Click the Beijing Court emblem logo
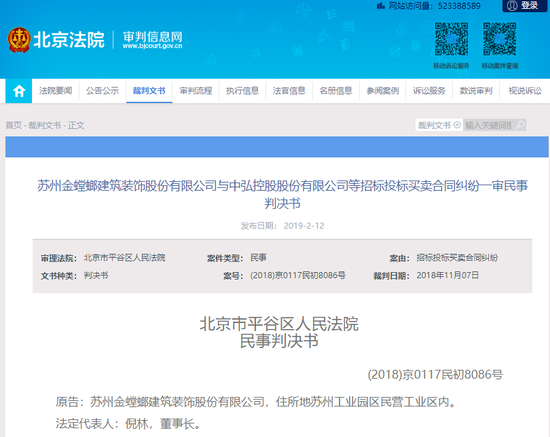The height and width of the screenshot is (437, 550). pyautogui.click(x=19, y=40)
